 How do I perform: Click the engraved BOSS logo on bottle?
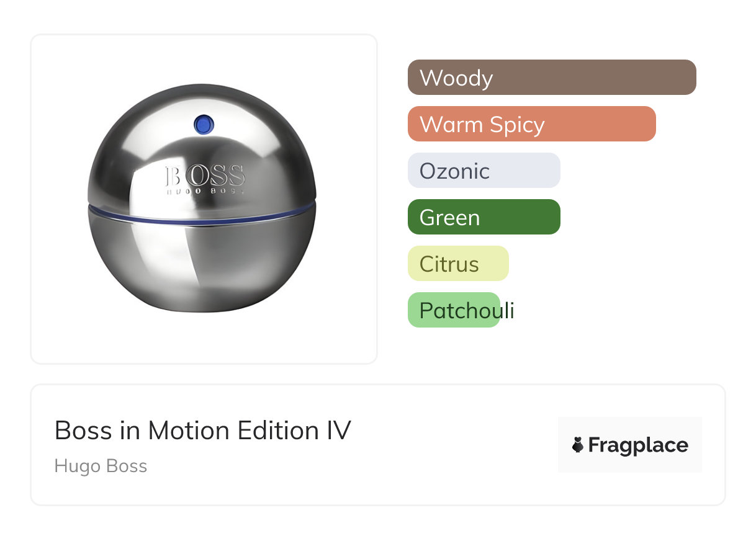tap(205, 176)
